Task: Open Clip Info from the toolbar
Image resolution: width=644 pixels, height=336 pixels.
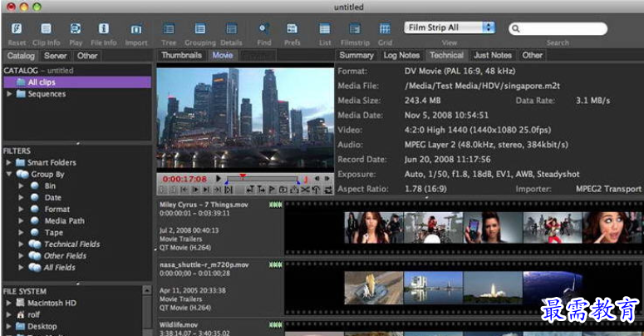Action: [46, 29]
